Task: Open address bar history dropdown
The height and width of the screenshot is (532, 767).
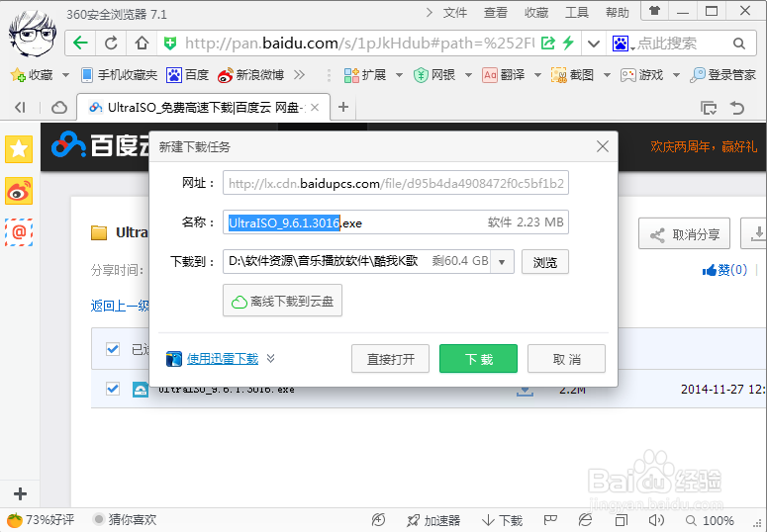Action: click(x=594, y=44)
